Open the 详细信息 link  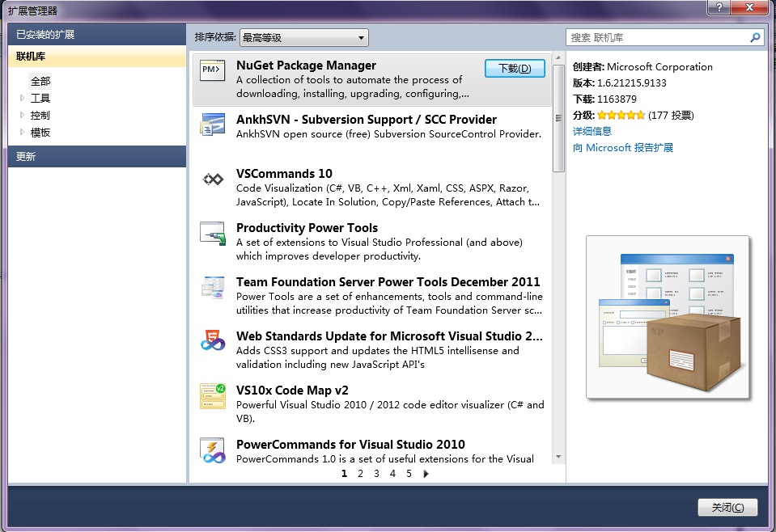[x=592, y=131]
